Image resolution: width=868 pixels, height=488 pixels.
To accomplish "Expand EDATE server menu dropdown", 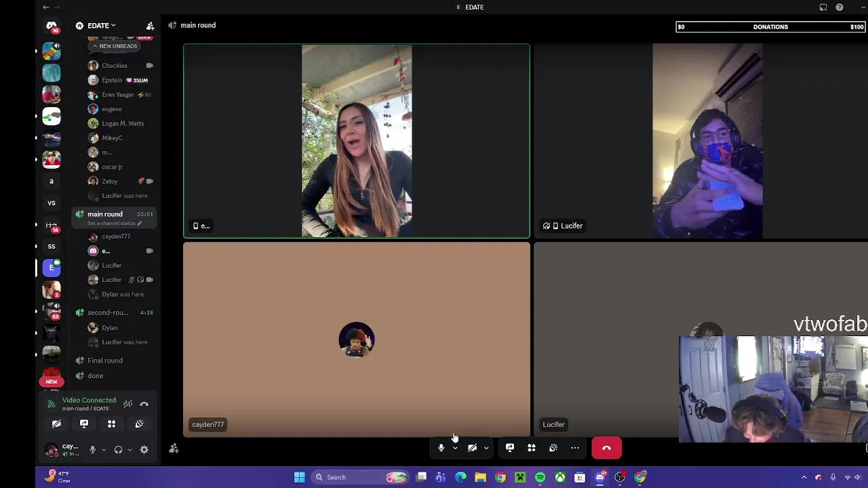I will (100, 26).
